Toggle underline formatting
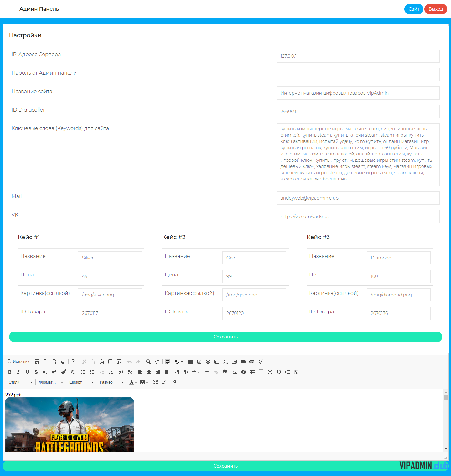Viewport: 451px width, 476px height. click(27, 372)
